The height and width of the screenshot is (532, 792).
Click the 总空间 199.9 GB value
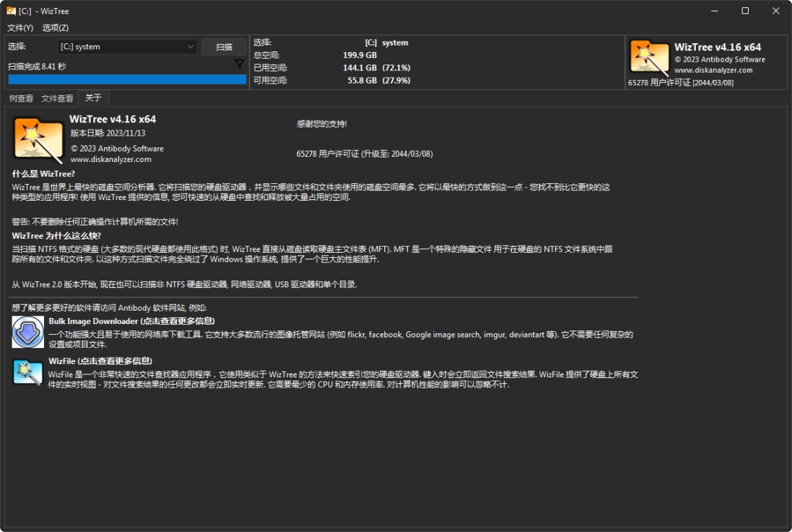tap(359, 55)
